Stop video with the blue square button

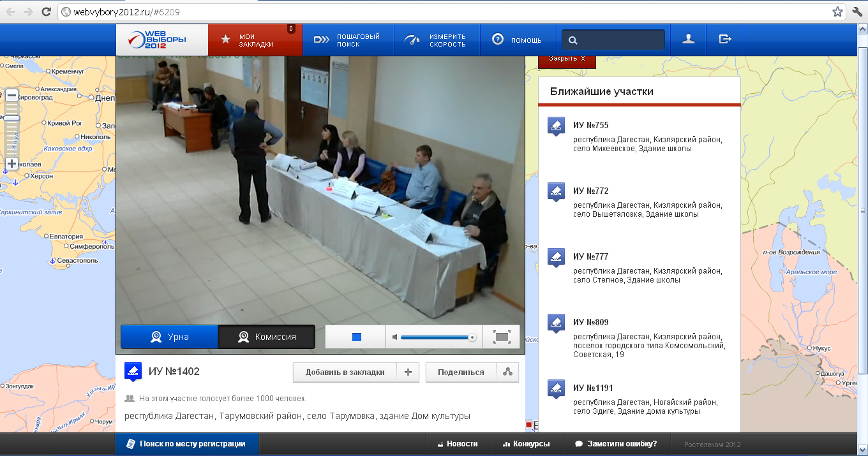(x=356, y=337)
